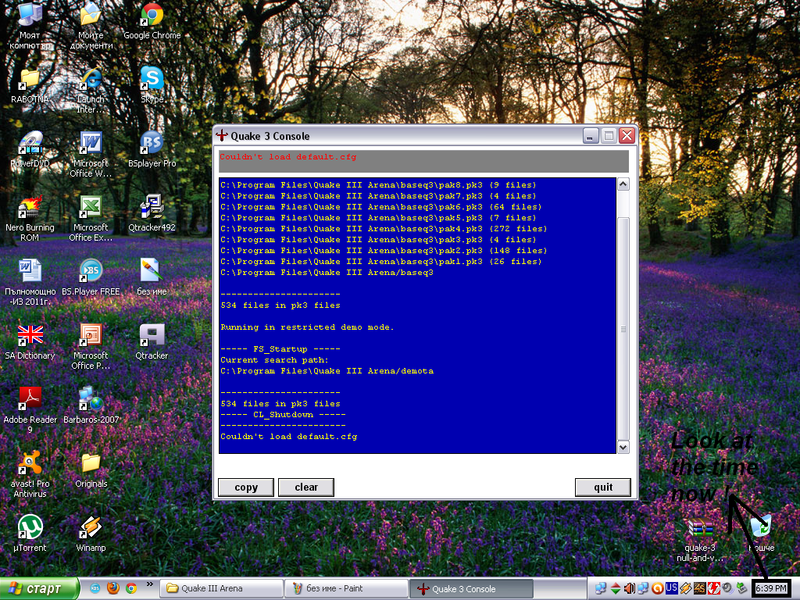The width and height of the screenshot is (800, 600).
Task: Select the Originals folder on the desktop
Action: [91, 470]
